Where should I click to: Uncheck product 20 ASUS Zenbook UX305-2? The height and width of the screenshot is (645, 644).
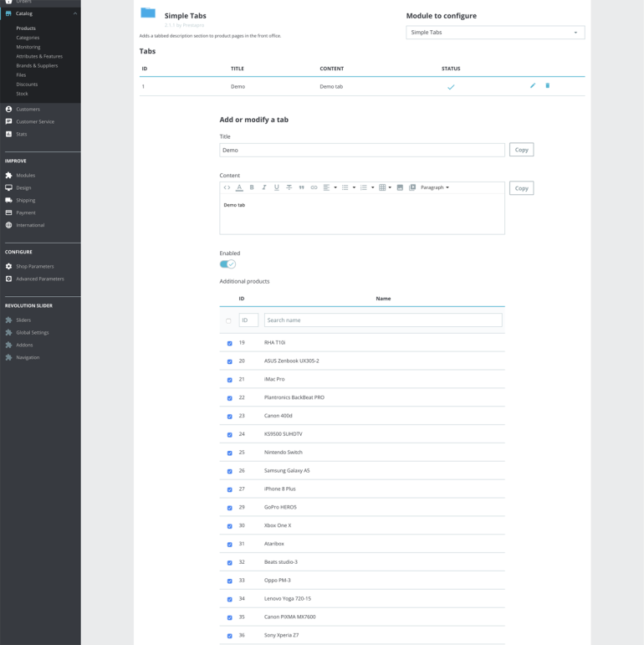(229, 361)
